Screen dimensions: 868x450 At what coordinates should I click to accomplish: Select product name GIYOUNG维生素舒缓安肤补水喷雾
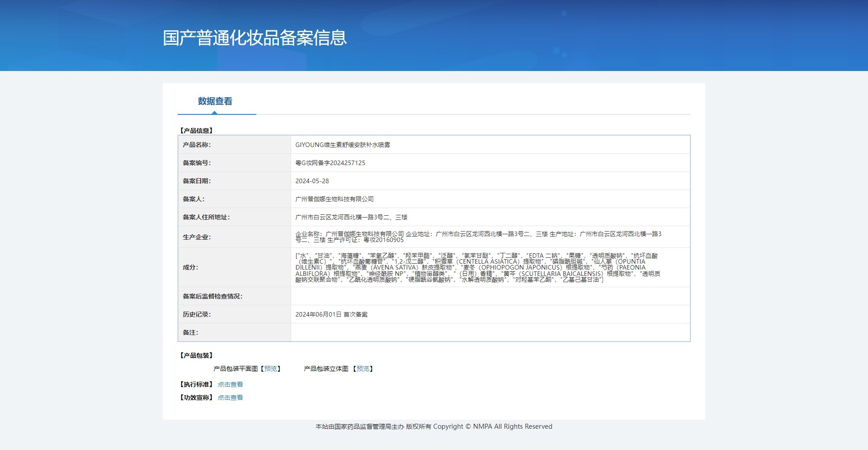(343, 145)
